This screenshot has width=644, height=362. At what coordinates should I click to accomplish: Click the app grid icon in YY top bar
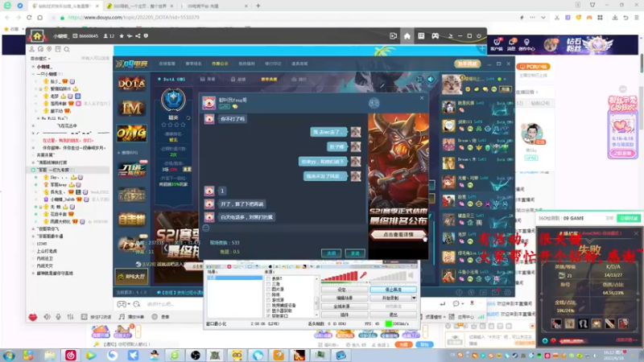click(421, 36)
